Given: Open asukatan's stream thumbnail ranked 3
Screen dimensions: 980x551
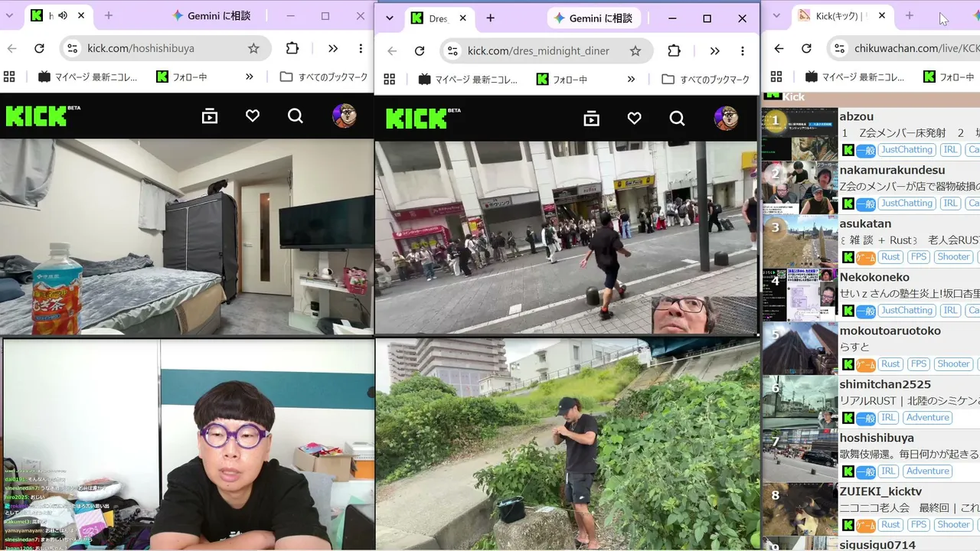Looking at the screenshot, I should pyautogui.click(x=799, y=241).
